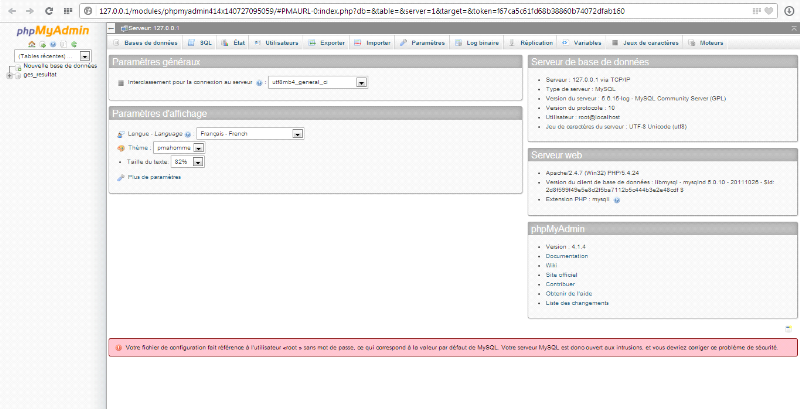Open the pmahomme theme dropdown
800x409 pixels.
(x=179, y=148)
